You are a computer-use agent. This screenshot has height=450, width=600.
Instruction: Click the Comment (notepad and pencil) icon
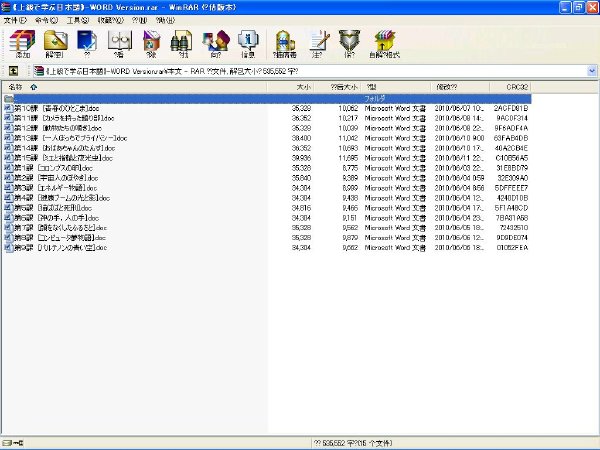(318, 41)
